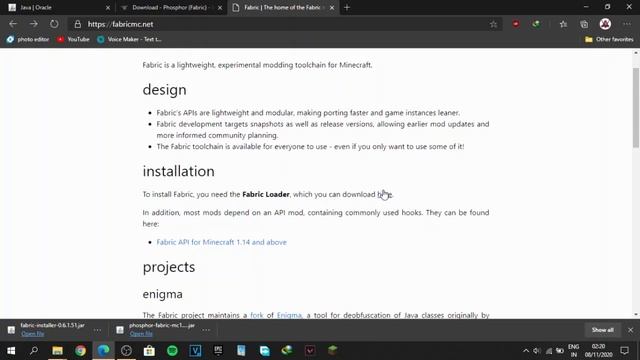Show hidden system tray icons
This screenshot has width=640, height=360.
526,351
